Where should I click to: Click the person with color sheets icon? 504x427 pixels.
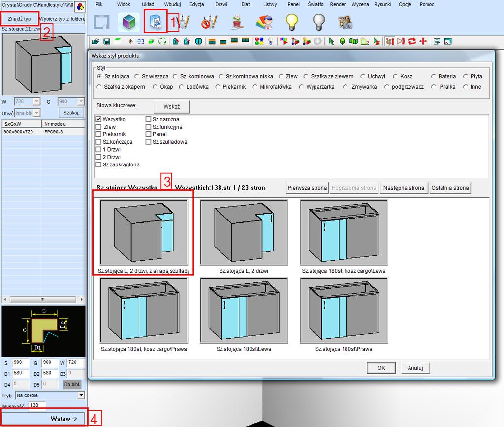(x=264, y=22)
